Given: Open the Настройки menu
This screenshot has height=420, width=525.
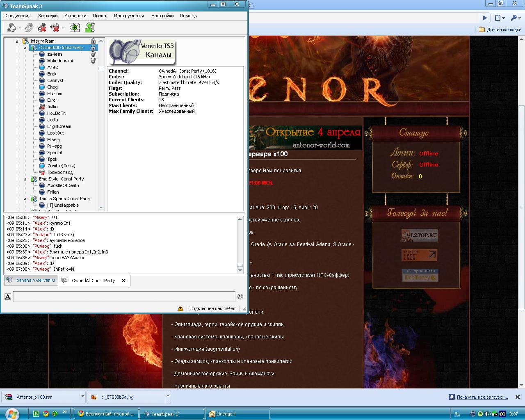Looking at the screenshot, I should 162,16.
